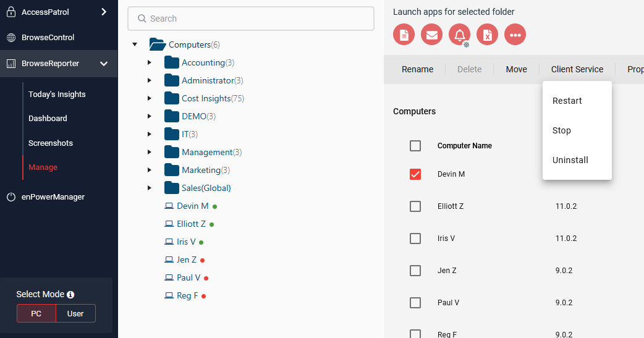Collapse the BrowseReporter sidebar chevron
This screenshot has height=338, width=644.
pyautogui.click(x=104, y=64)
